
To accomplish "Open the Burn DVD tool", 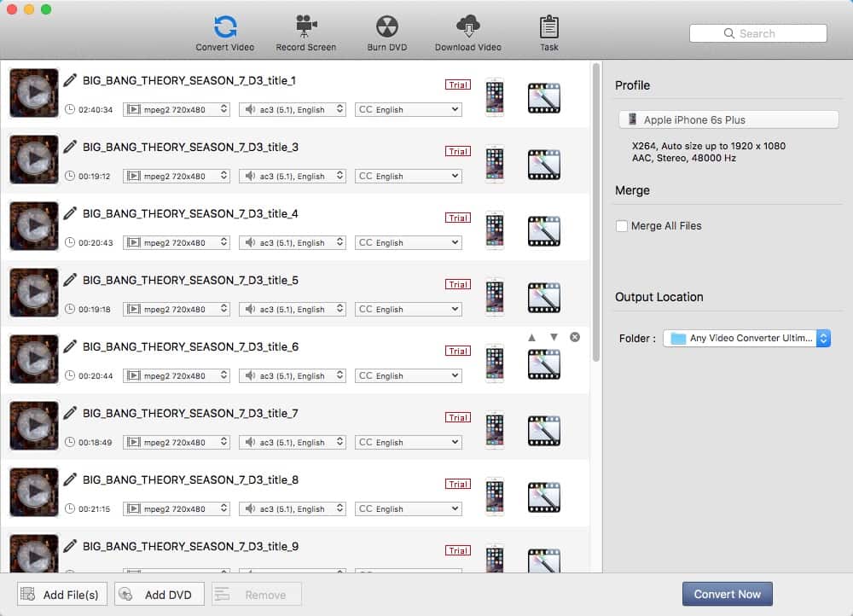I will tap(386, 32).
